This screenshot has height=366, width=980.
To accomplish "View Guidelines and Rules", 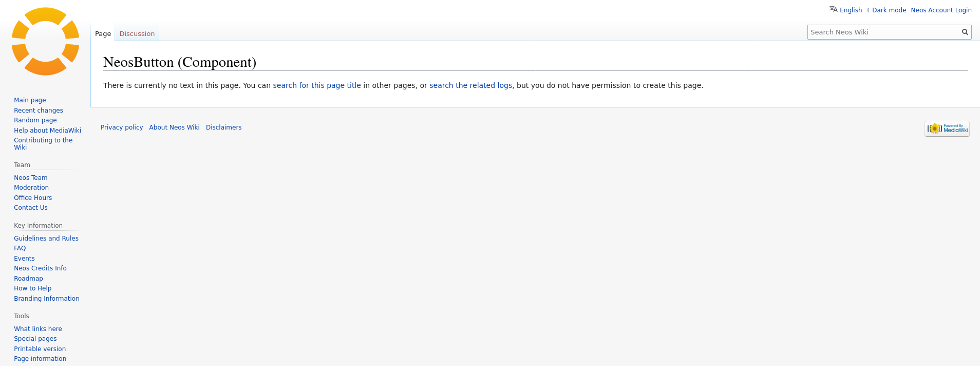I will point(46,239).
